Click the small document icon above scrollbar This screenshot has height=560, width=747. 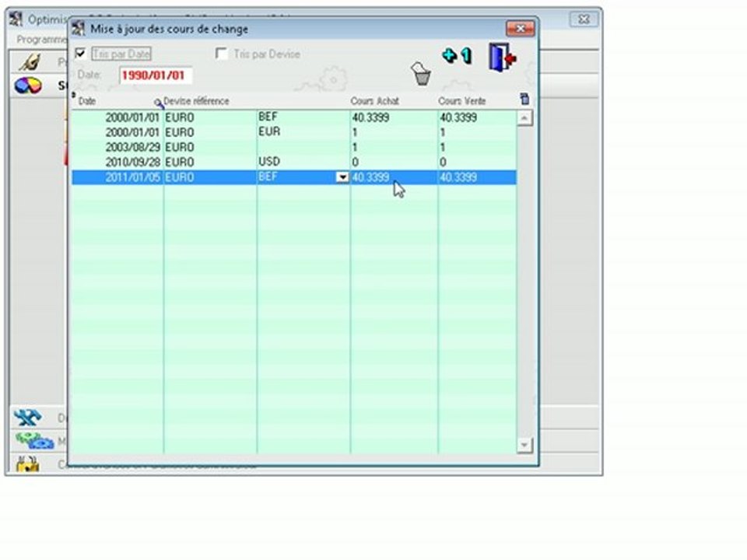(x=524, y=99)
